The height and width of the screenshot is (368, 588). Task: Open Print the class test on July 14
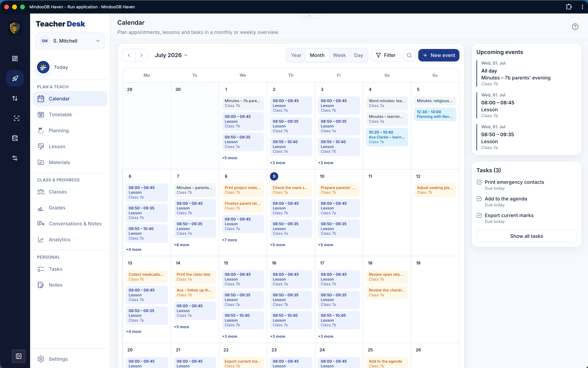point(195,277)
